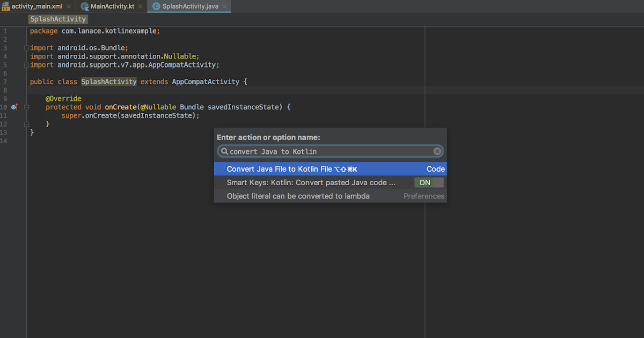Viewport: 644px width, 338px height.
Task: Click the android.support.annotation.Nullable import line
Action: point(115,56)
